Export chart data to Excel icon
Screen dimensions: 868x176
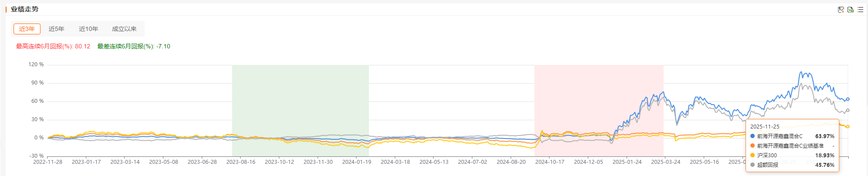pyautogui.click(x=850, y=10)
